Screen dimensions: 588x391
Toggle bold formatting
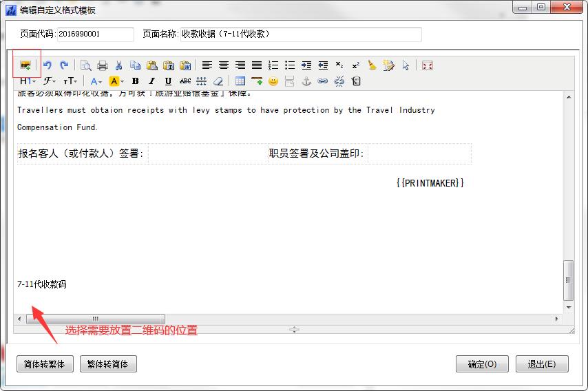135,81
